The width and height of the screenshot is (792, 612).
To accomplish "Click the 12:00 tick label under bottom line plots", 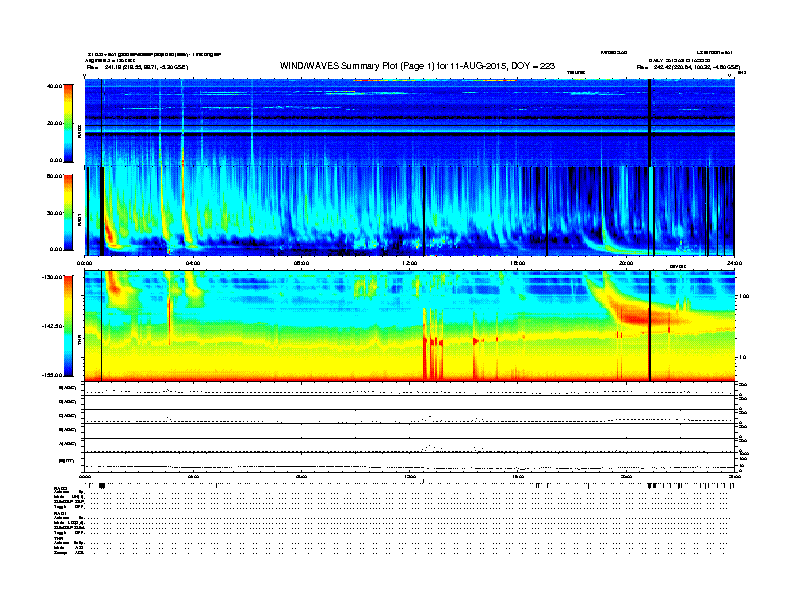I will point(410,476).
